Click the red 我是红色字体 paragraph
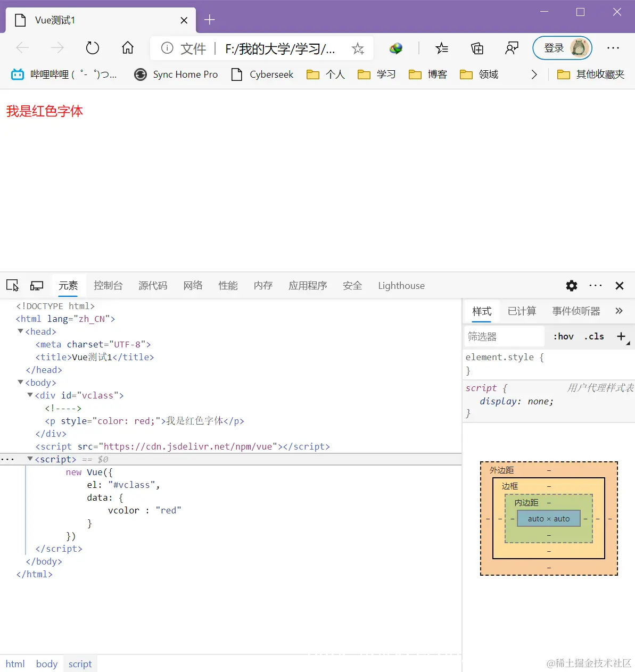Viewport: 635px width, 672px height. 44,111
